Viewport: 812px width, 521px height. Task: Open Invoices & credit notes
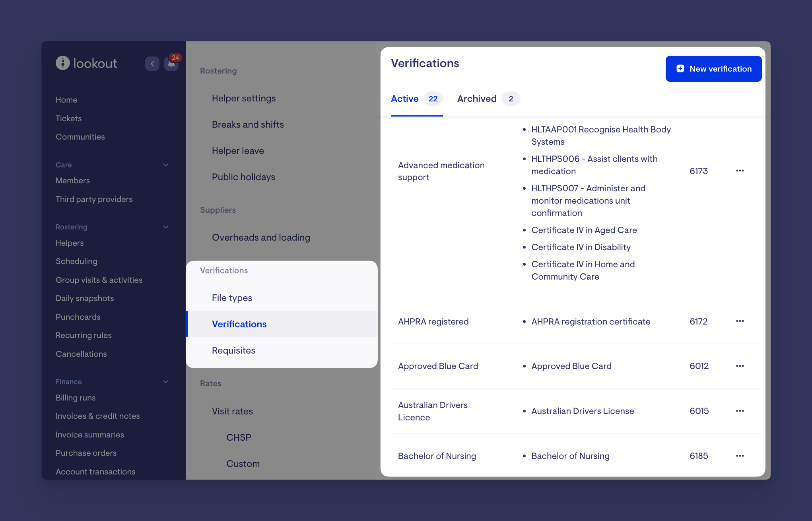click(x=98, y=416)
